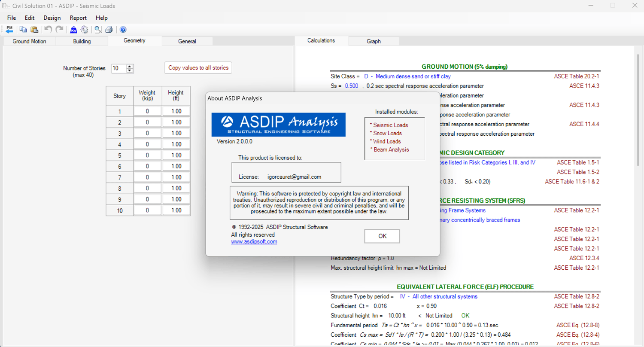This screenshot has height=347, width=644.
Task: Open the Design menu
Action: tap(52, 18)
